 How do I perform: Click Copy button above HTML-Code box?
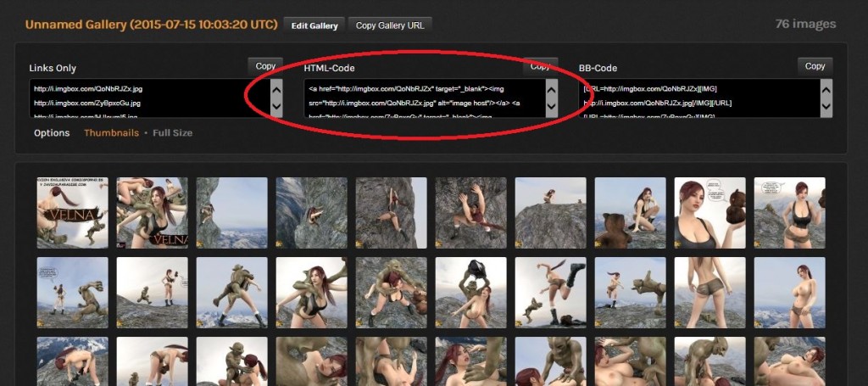pyautogui.click(x=540, y=66)
